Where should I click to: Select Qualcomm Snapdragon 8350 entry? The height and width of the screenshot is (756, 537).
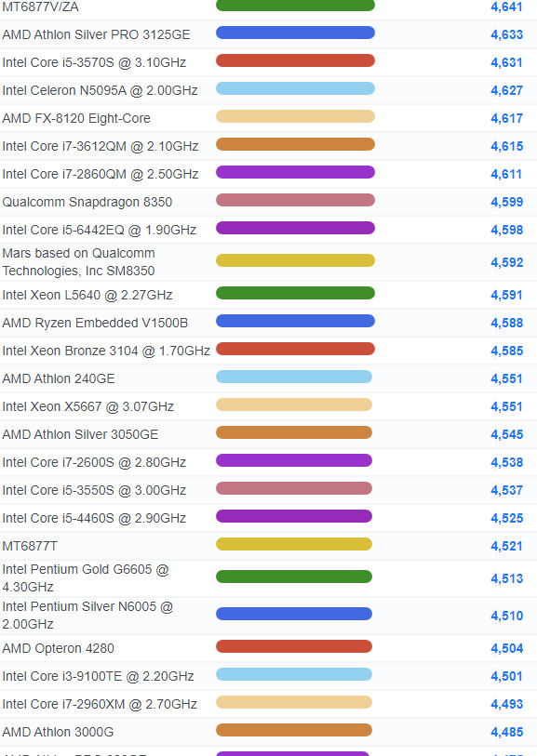[87, 202]
